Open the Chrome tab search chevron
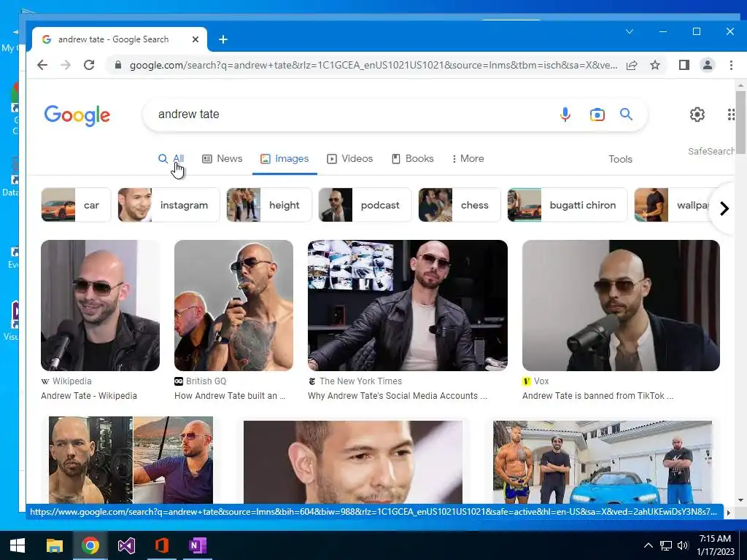The image size is (747, 560). pos(630,31)
